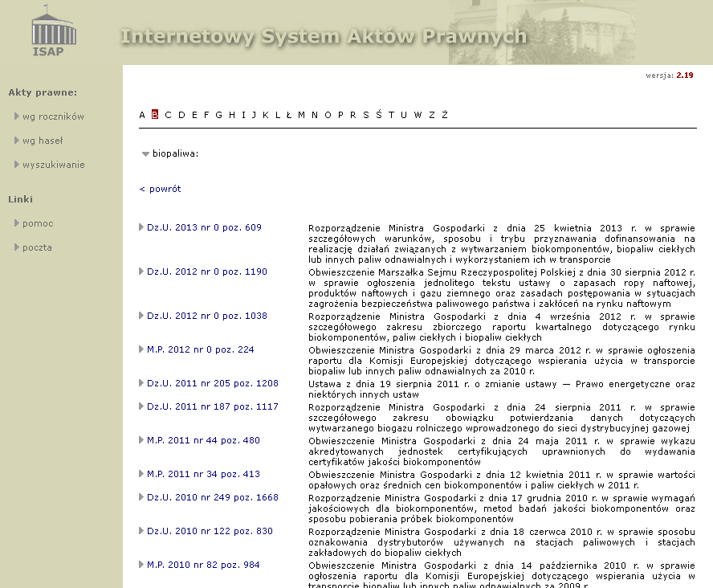Open M.P. 2012 nr 0 poz. 224
Viewport: 713px width, 588px height.
(201, 349)
